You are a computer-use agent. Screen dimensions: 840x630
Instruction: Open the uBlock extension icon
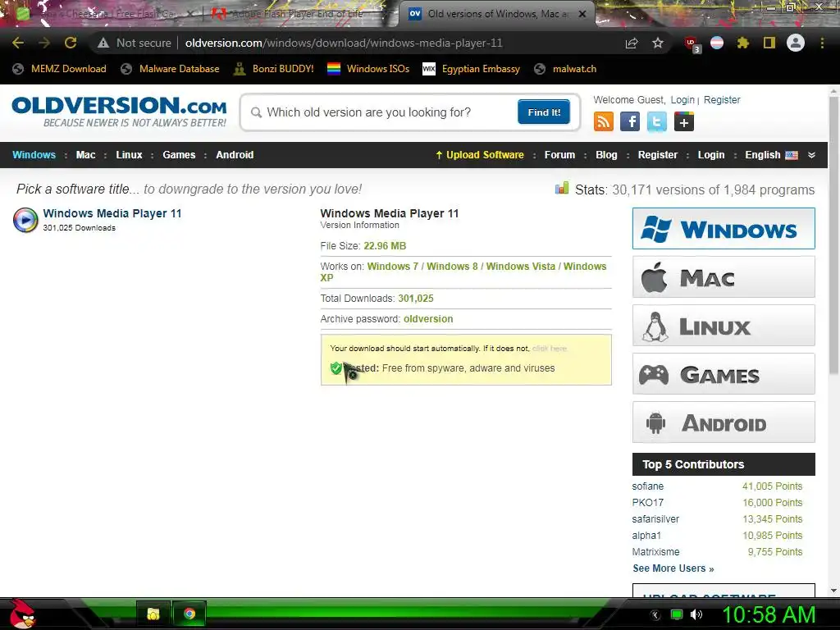click(691, 43)
